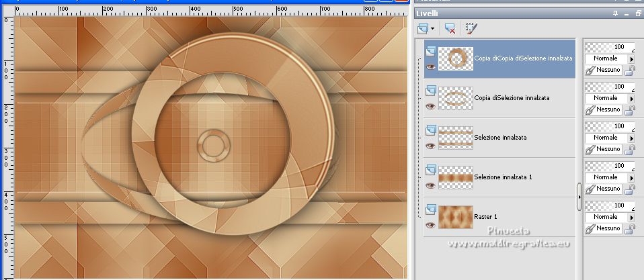
Task: Open 'Normale' blend dropdown for 'Selezione innalzata'
Action: 610,138
